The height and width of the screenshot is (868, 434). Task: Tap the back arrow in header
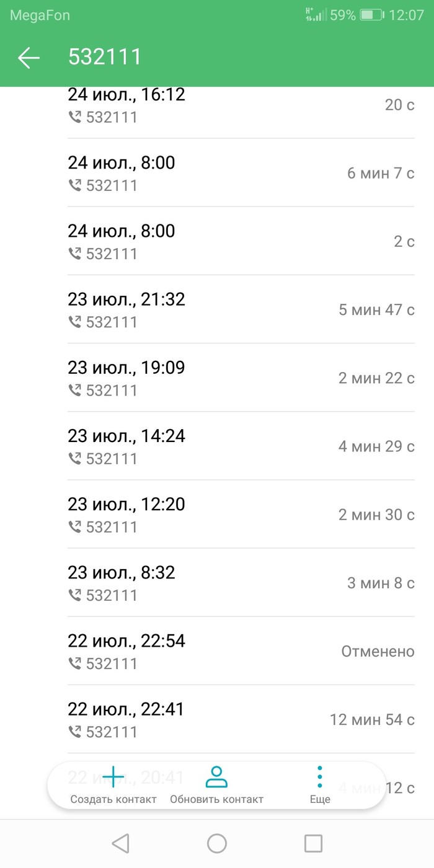[x=29, y=58]
